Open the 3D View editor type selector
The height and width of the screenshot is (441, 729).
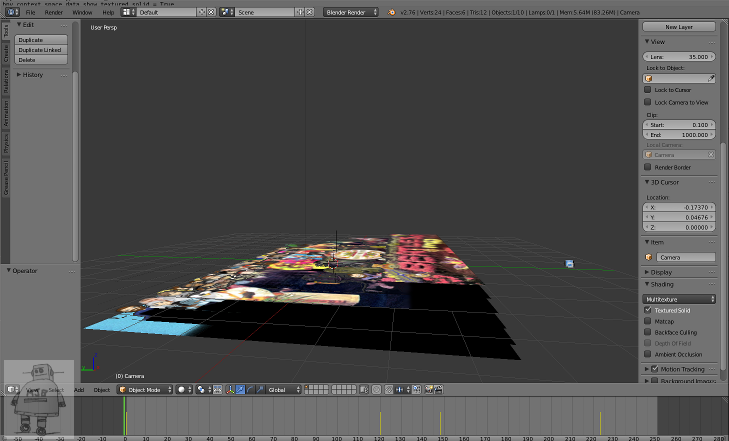pos(12,389)
